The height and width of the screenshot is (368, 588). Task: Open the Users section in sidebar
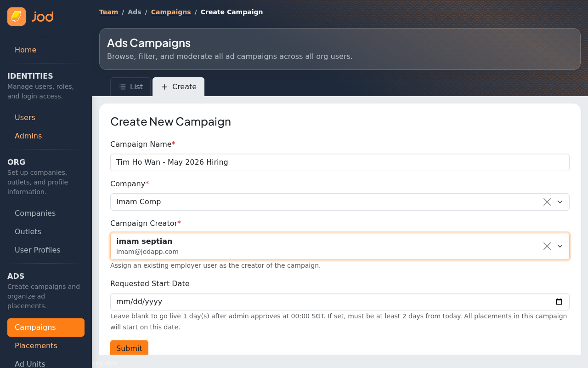[x=25, y=117]
